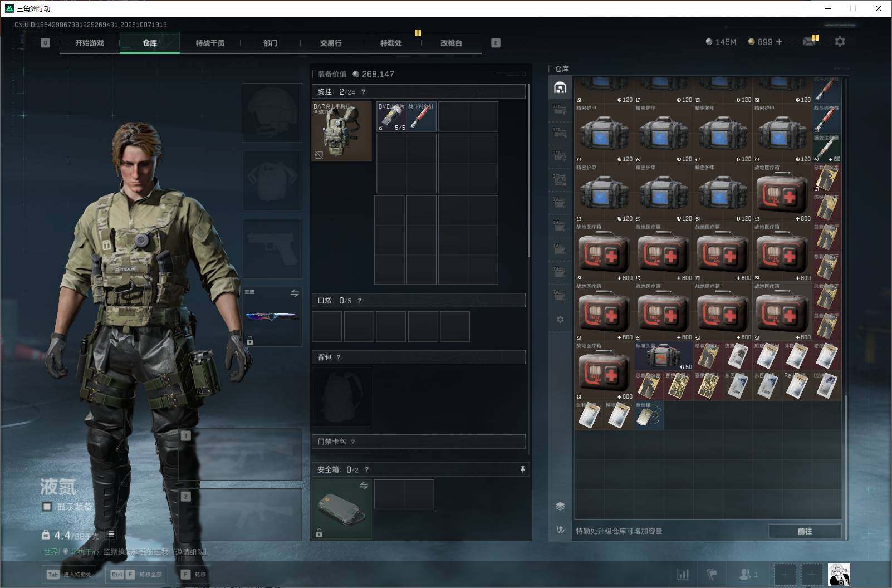
Task: Open the 交易行 tab
Action: click(x=331, y=43)
